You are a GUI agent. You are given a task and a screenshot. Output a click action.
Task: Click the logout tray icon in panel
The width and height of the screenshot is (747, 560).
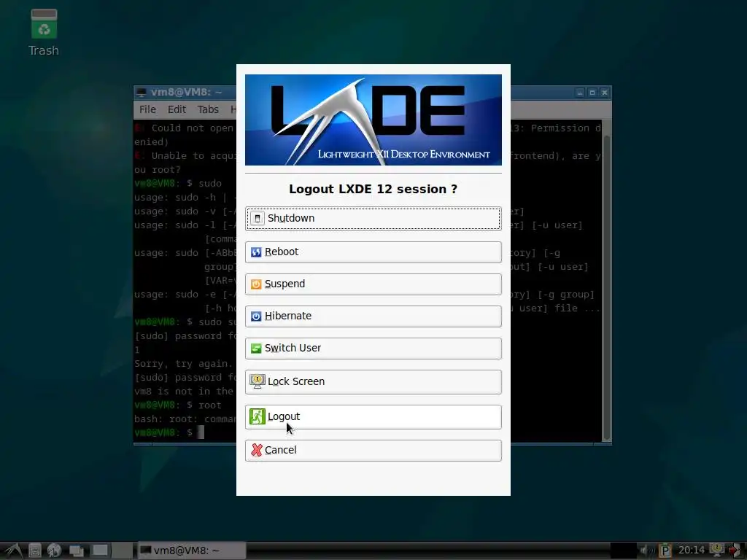(x=735, y=551)
